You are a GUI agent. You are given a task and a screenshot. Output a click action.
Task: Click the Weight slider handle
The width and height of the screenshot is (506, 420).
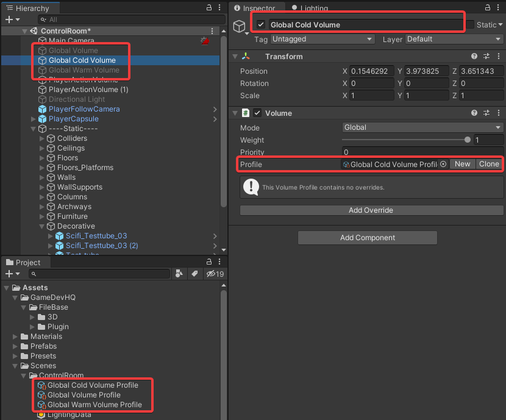[x=467, y=140]
